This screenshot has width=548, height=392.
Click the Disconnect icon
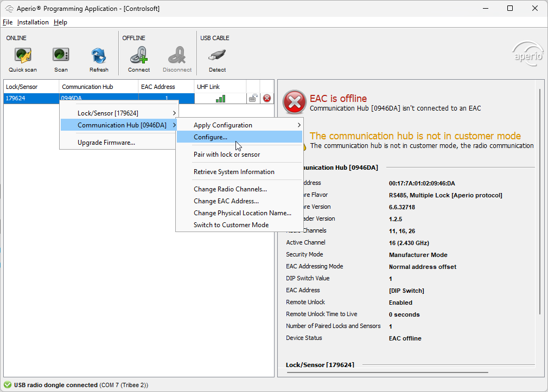tap(177, 60)
